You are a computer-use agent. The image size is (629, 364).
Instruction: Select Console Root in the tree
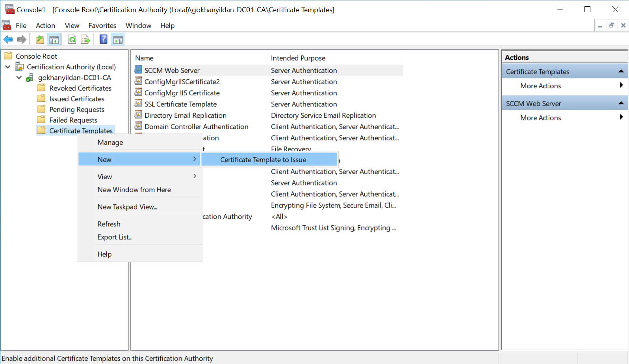click(36, 56)
